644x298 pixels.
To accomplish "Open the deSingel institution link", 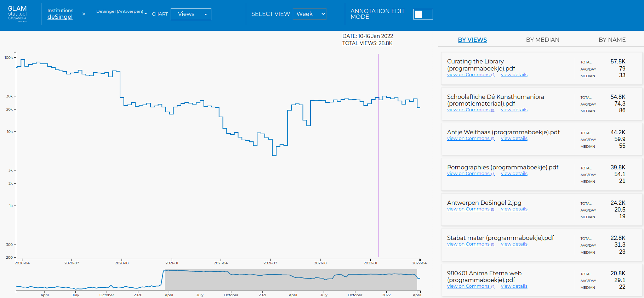I will (60, 17).
